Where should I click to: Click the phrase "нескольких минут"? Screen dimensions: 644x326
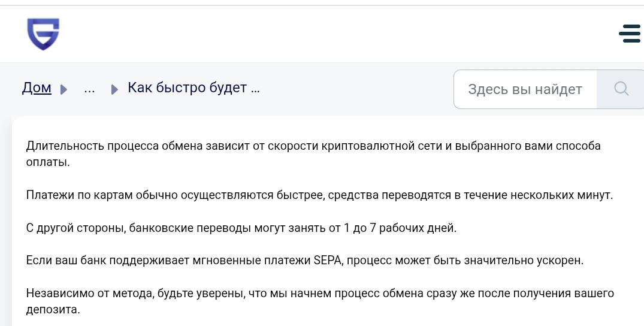pos(561,195)
